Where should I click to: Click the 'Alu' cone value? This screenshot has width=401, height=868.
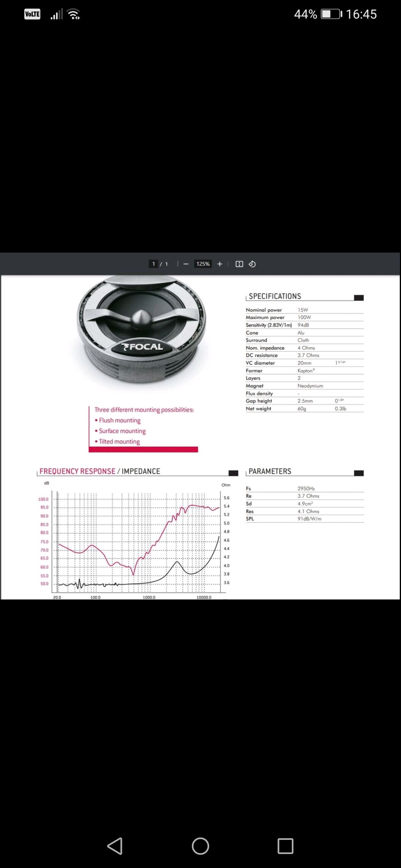[x=301, y=333]
